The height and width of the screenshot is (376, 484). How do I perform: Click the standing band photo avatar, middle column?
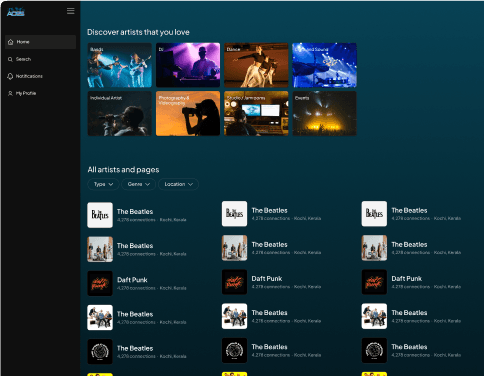(x=235, y=248)
